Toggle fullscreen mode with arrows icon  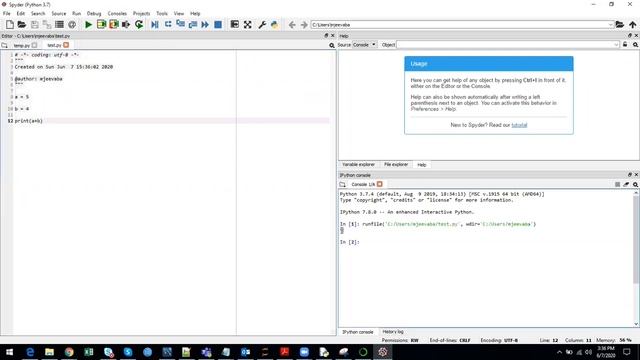247,24
